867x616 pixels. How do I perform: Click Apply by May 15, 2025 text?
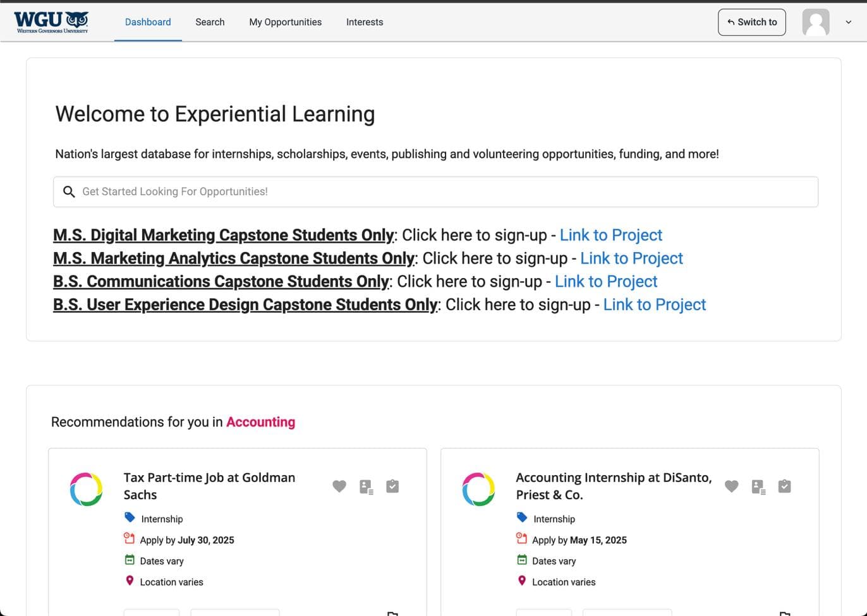(579, 540)
